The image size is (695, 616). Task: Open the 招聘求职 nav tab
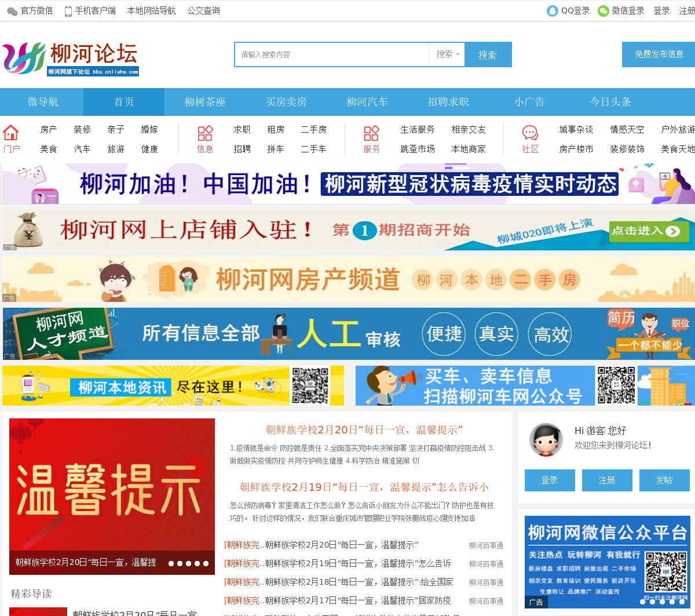coord(448,102)
